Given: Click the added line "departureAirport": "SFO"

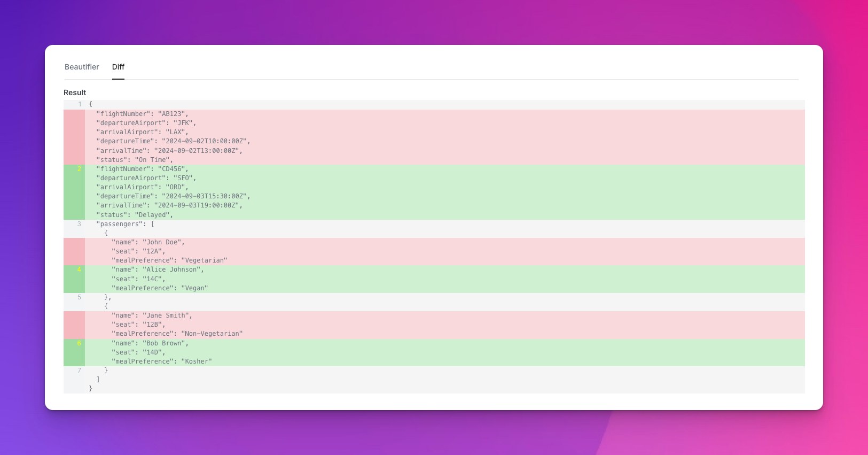Looking at the screenshot, I should coord(146,178).
